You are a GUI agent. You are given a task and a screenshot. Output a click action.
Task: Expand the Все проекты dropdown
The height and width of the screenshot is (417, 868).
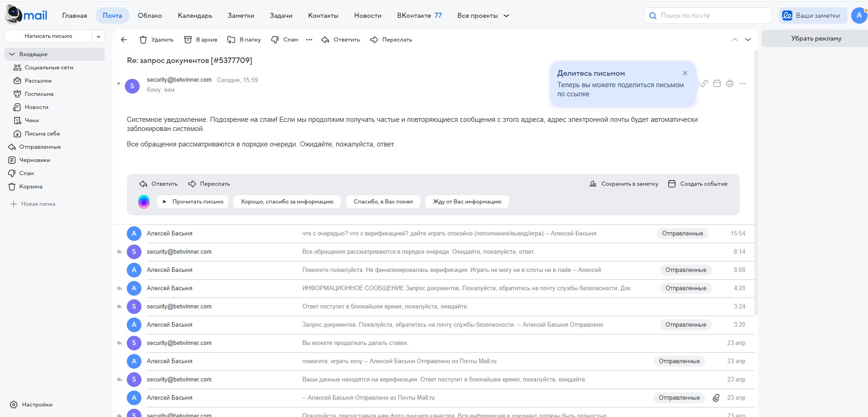[x=483, y=16]
